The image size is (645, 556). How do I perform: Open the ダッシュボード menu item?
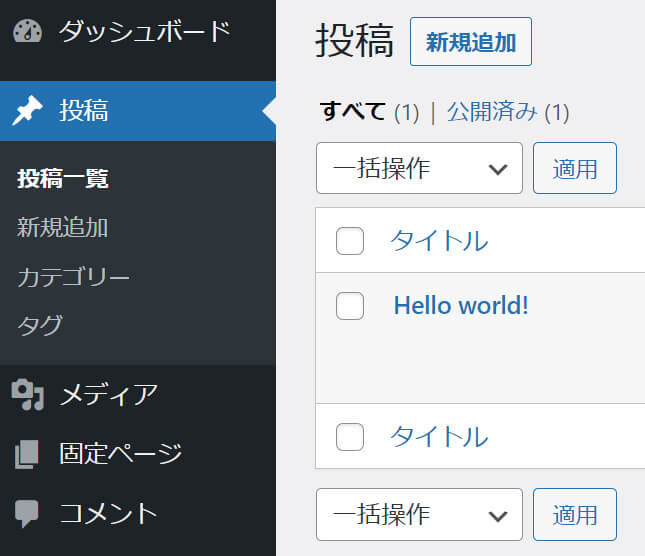click(x=138, y=31)
